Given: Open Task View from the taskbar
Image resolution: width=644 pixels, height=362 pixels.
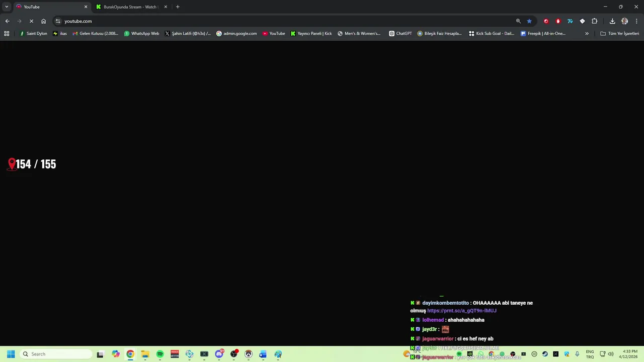Looking at the screenshot, I should [x=100, y=354].
